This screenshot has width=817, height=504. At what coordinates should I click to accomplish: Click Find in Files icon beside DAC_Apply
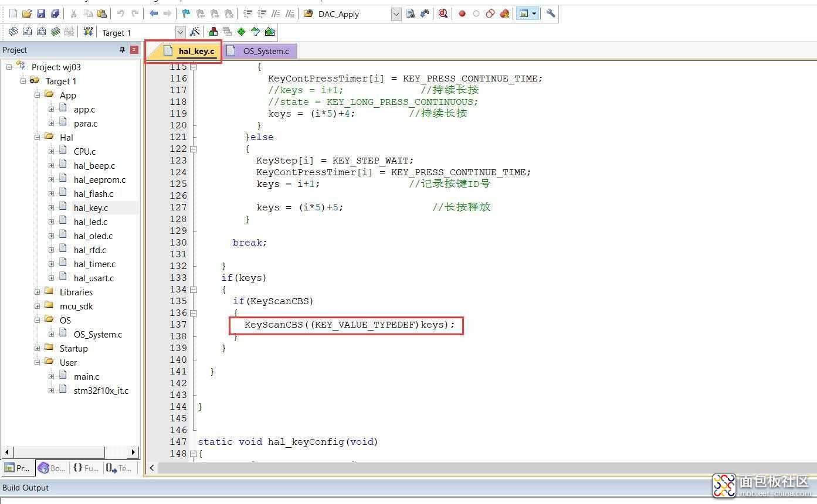(309, 13)
